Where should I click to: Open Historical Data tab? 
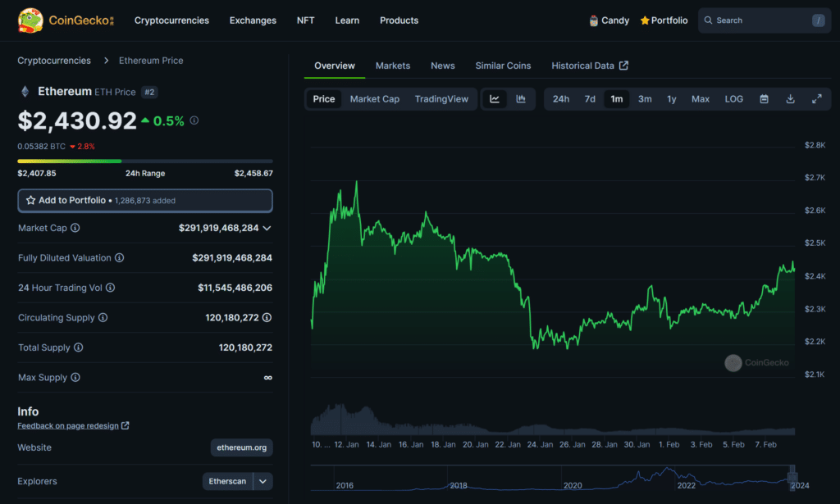click(x=589, y=66)
